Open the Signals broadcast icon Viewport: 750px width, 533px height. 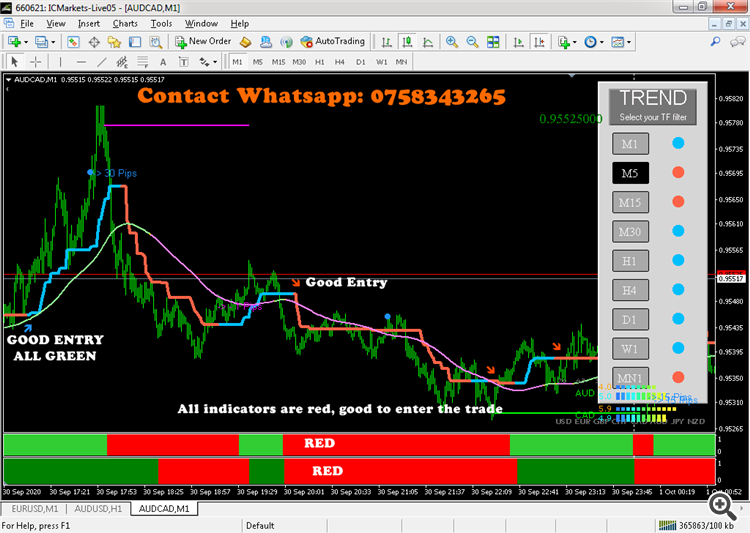(x=286, y=42)
